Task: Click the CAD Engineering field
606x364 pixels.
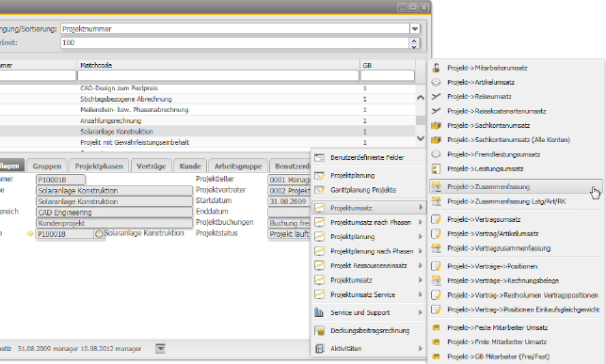Action: pos(114,213)
